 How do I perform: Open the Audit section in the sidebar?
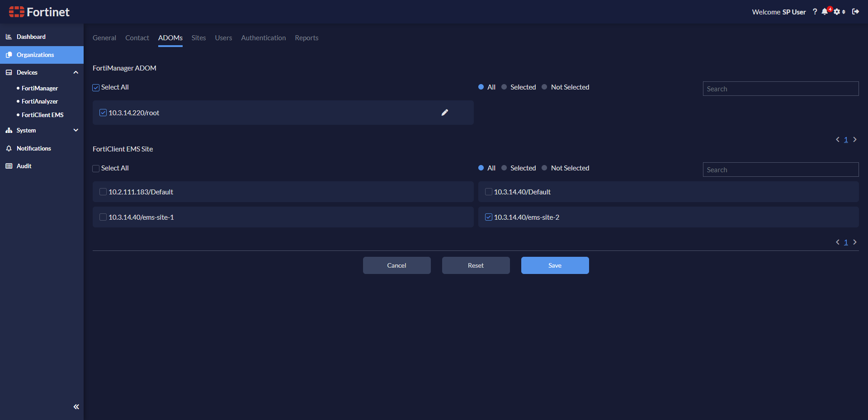(x=24, y=165)
